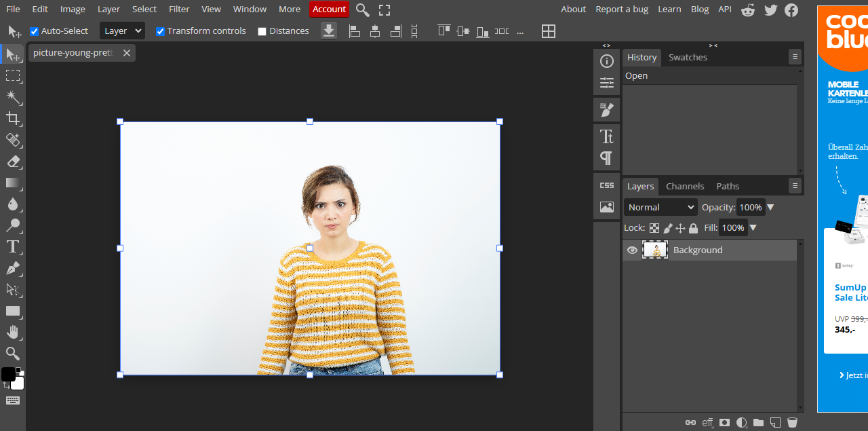This screenshot has width=868, height=431.
Task: Click the download export icon in options bar
Action: click(329, 31)
